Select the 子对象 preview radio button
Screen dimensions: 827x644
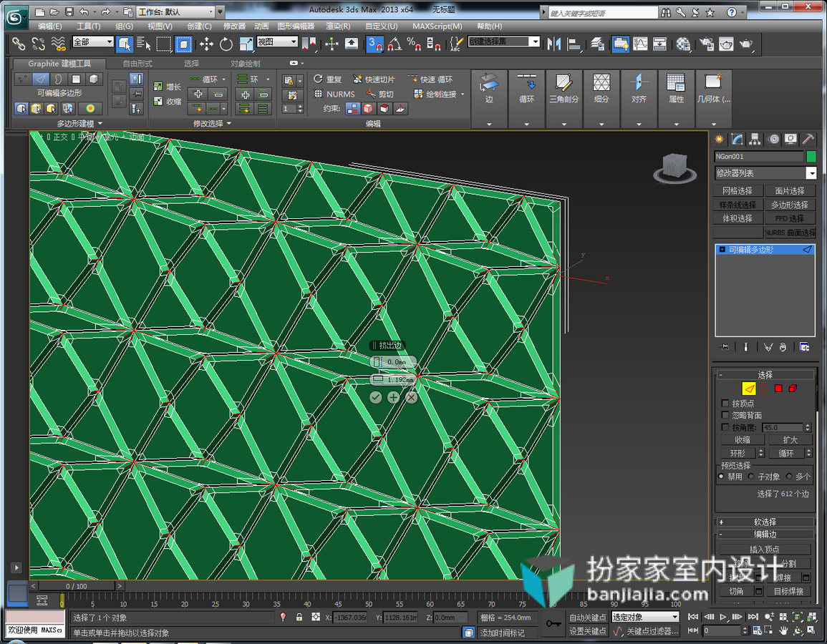pyautogui.click(x=751, y=476)
